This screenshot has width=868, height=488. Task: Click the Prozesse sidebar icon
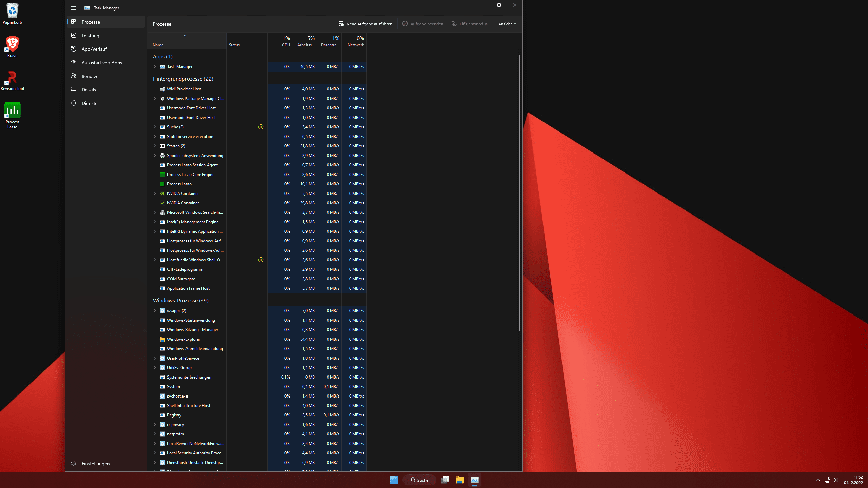(x=74, y=22)
